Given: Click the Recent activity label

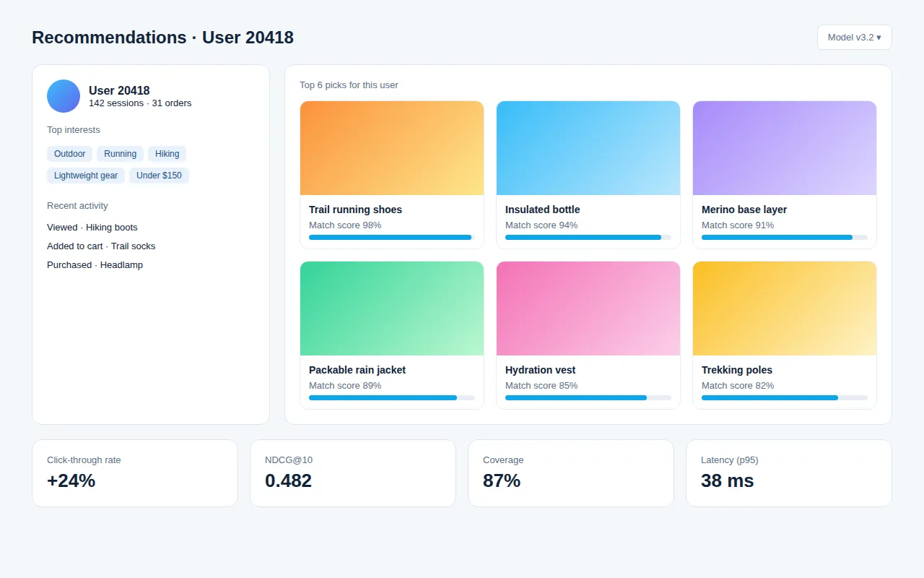Looking at the screenshot, I should (77, 206).
